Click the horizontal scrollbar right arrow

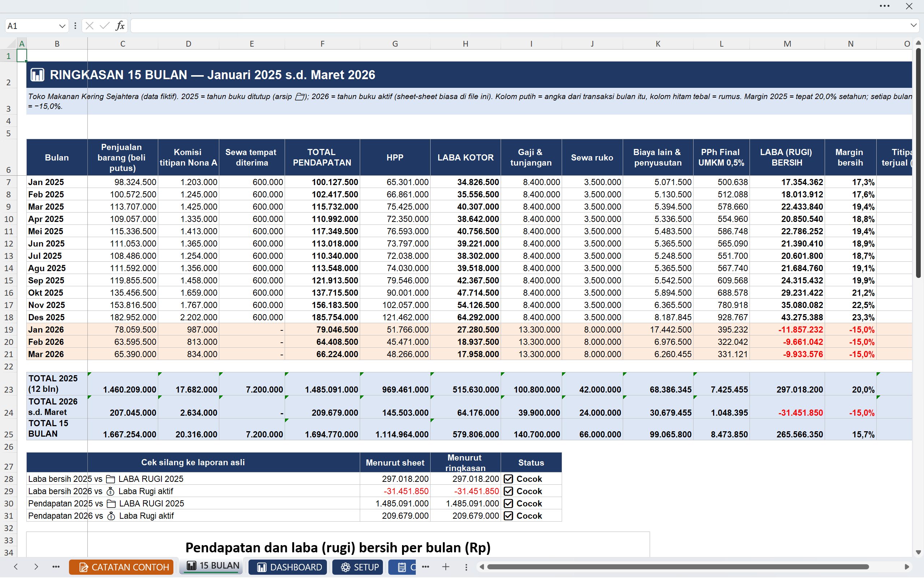pos(907,566)
